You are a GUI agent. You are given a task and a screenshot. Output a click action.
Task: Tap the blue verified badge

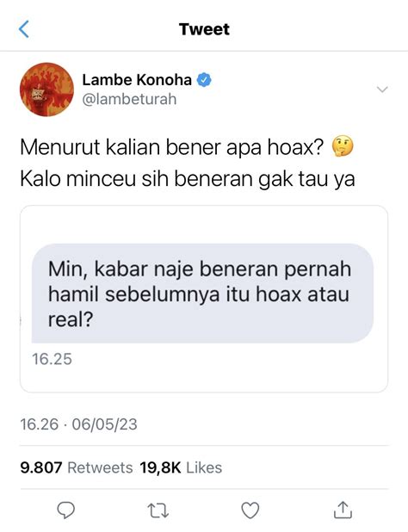pyautogui.click(x=204, y=80)
